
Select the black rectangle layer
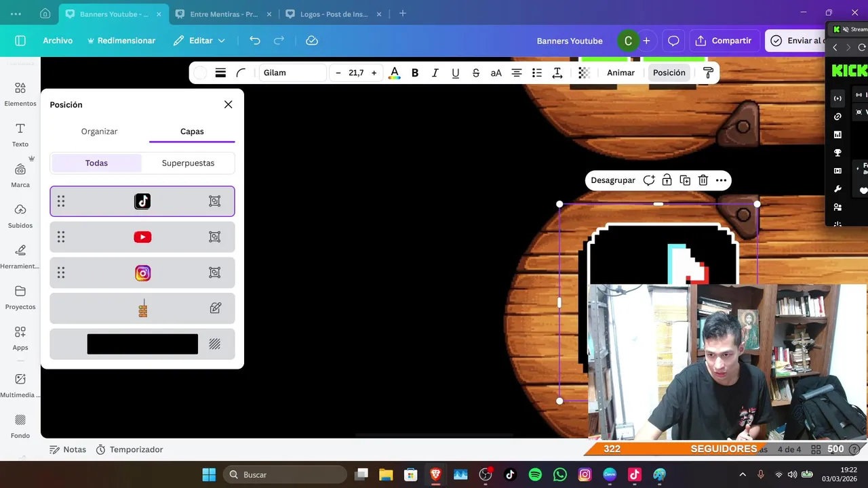coord(142,344)
